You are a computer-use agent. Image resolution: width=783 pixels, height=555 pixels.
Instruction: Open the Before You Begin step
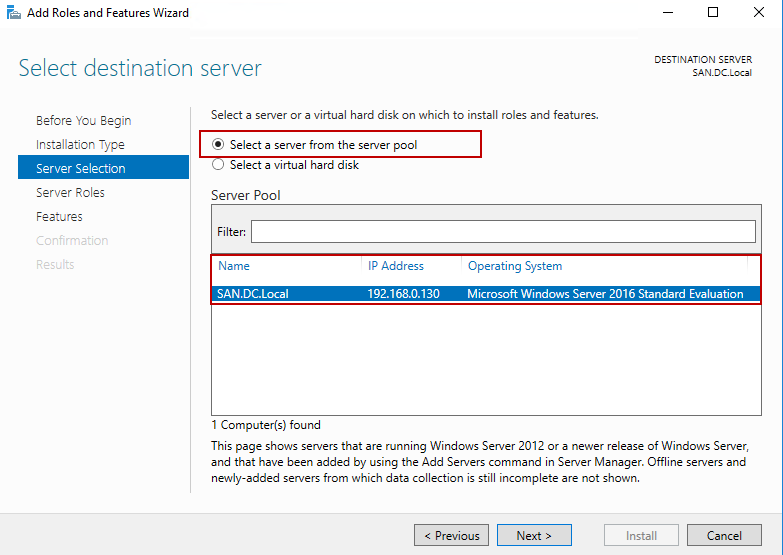[x=83, y=120]
